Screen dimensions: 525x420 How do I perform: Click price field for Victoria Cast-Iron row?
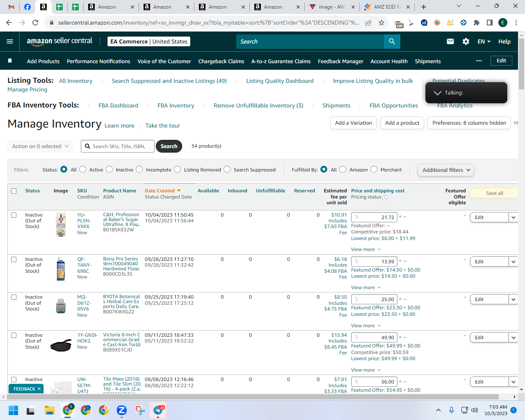tap(374, 337)
